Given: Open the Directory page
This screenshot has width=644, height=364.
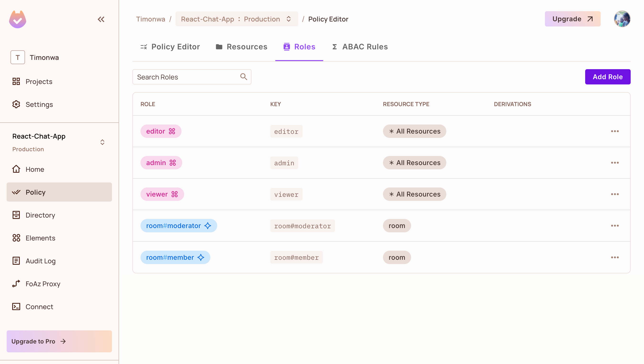Looking at the screenshot, I should 40,215.
